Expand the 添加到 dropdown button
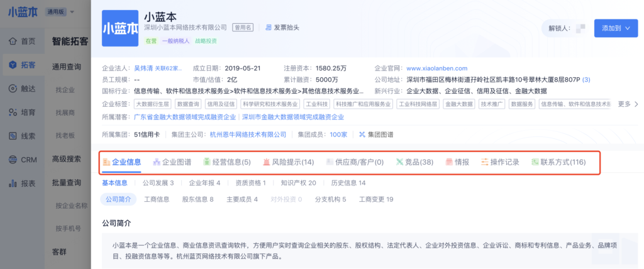The width and height of the screenshot is (644, 269). pyautogui.click(x=616, y=28)
